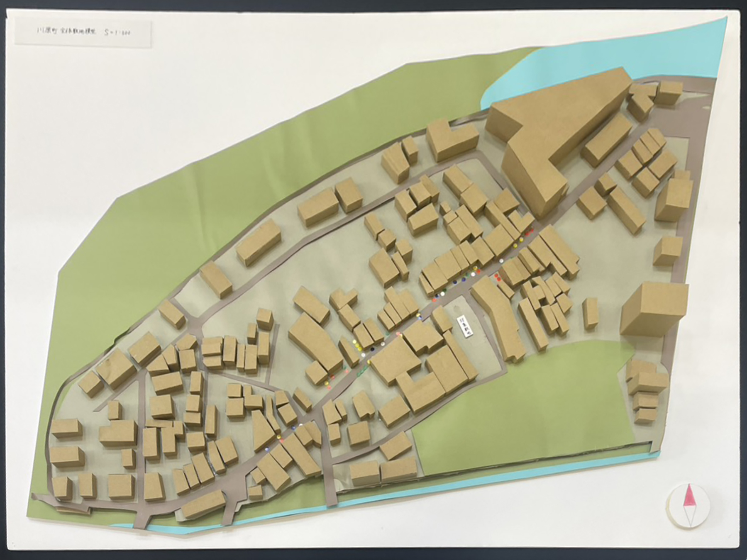
Task: Click the red pins beside the main street
Action: point(498,277)
